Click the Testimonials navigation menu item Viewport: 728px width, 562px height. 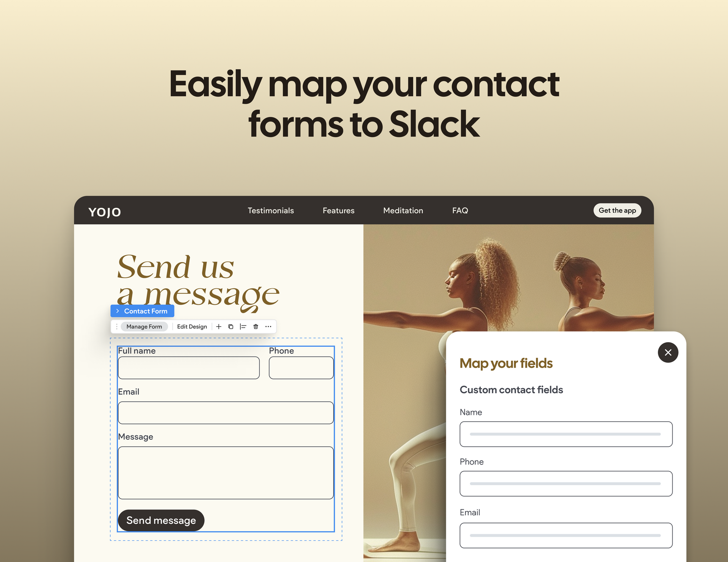coord(270,210)
